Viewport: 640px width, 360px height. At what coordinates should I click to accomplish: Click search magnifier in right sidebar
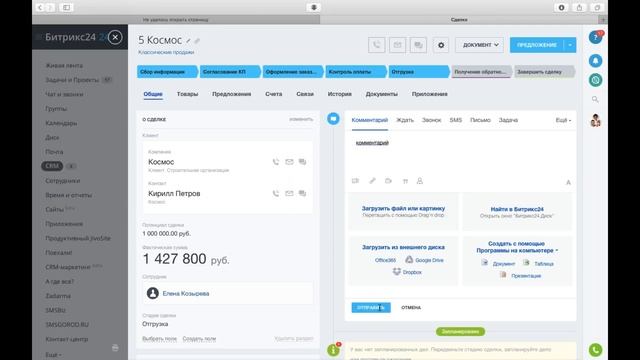coord(595,99)
